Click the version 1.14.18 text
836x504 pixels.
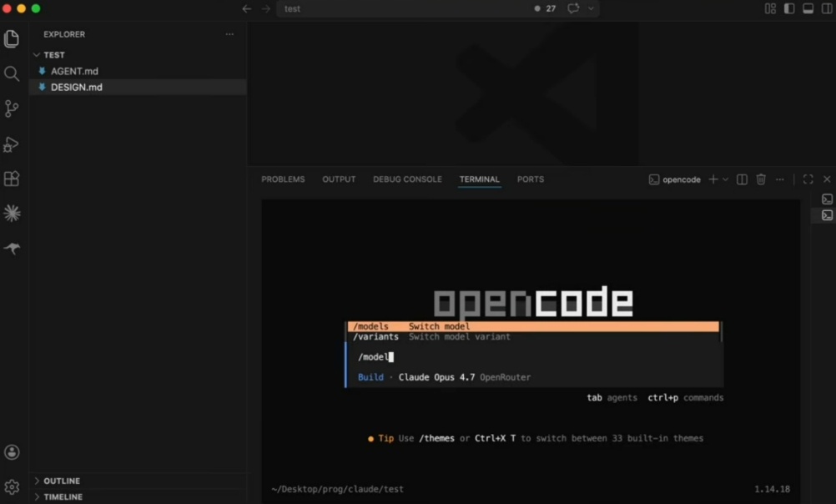[772, 489]
